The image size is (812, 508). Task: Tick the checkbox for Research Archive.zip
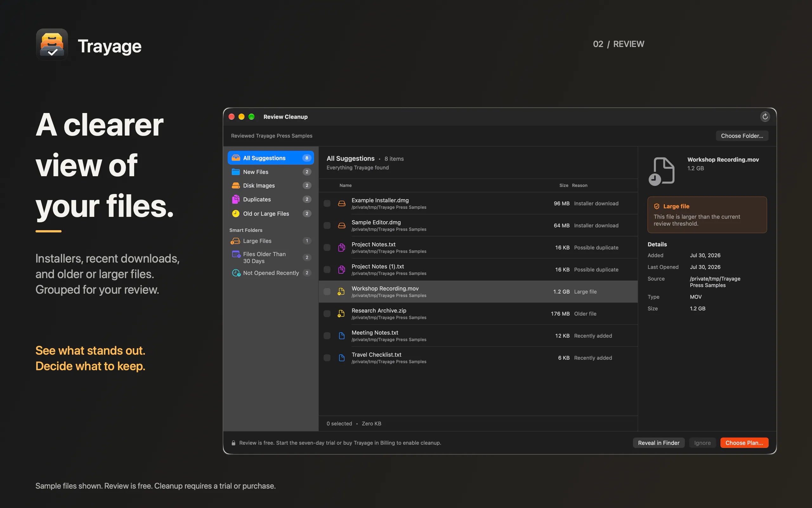click(327, 313)
